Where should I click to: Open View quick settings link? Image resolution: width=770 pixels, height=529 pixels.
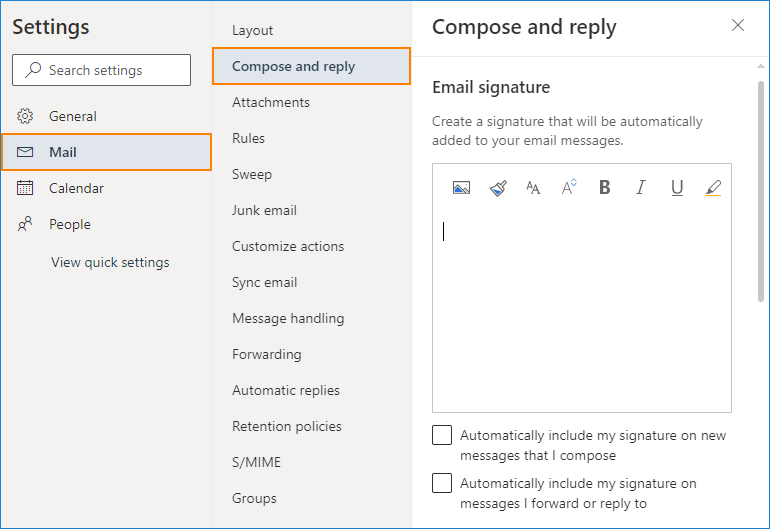coord(110,262)
